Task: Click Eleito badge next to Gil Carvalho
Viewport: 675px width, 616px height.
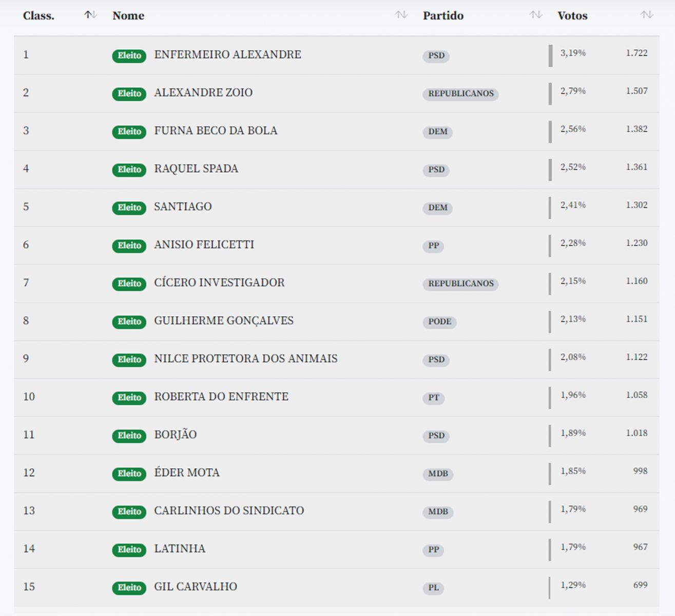Action: 129,587
